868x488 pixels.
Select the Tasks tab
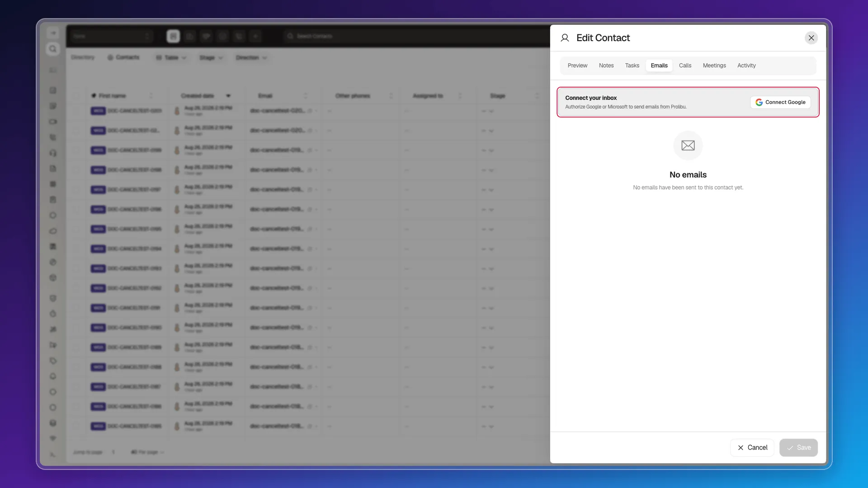tap(632, 66)
